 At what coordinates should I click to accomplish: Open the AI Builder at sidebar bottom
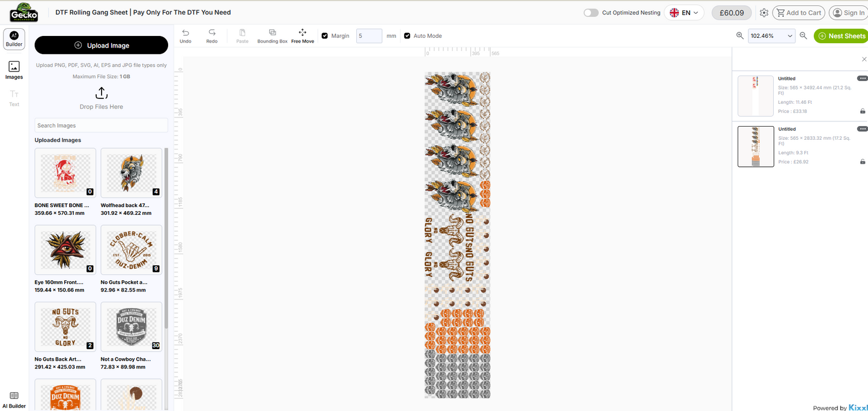[x=14, y=400]
